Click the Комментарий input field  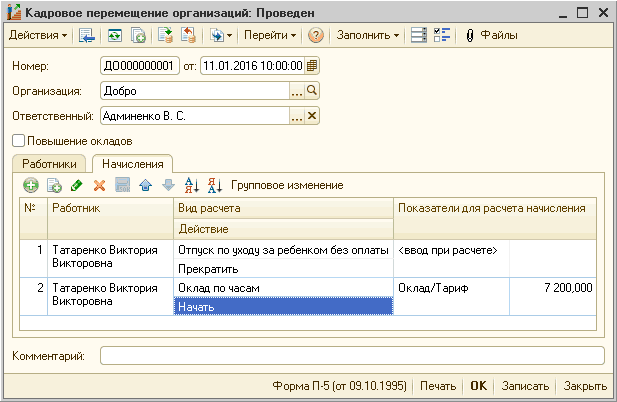coord(352,356)
